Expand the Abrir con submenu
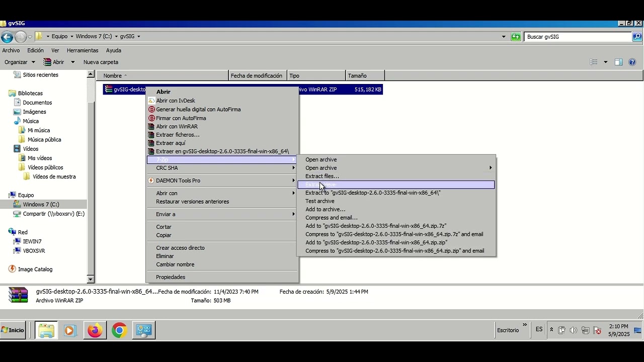 click(x=293, y=193)
